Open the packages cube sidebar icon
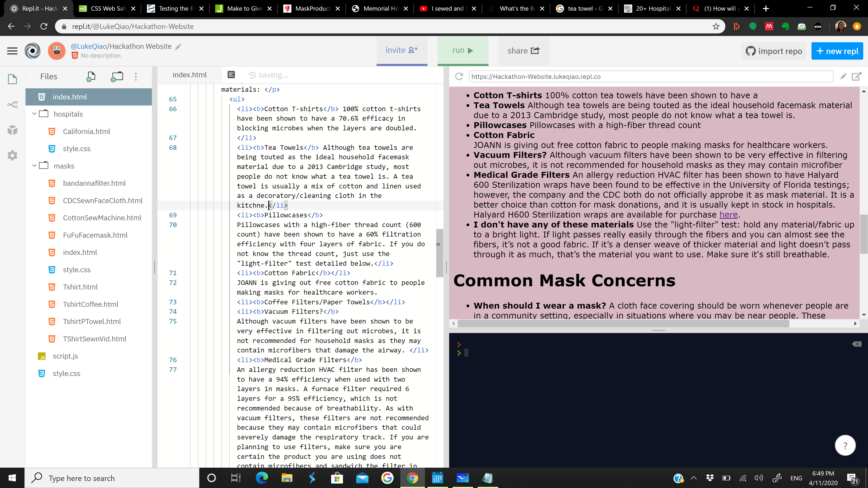 [12, 130]
